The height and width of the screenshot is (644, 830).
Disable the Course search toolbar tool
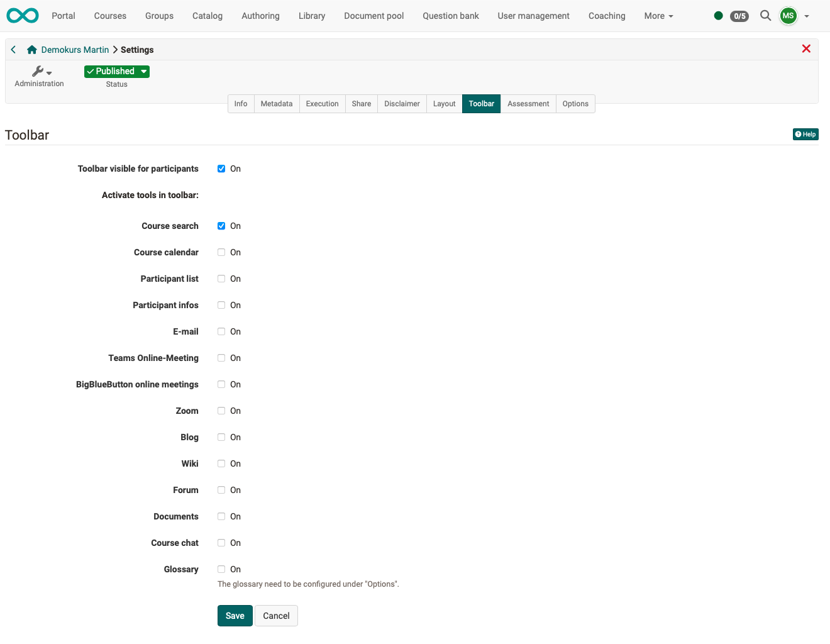(x=221, y=226)
